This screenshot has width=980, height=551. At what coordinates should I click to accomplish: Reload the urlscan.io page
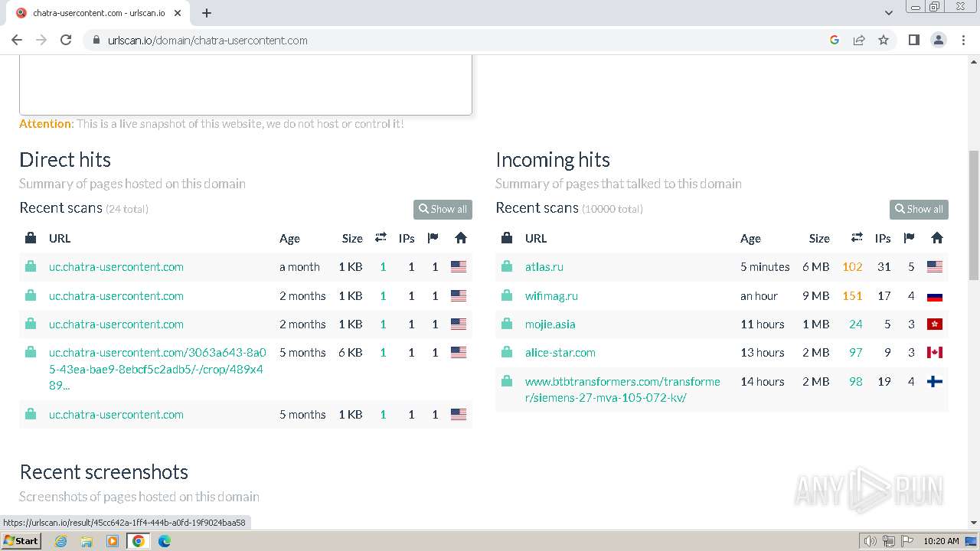(66, 40)
